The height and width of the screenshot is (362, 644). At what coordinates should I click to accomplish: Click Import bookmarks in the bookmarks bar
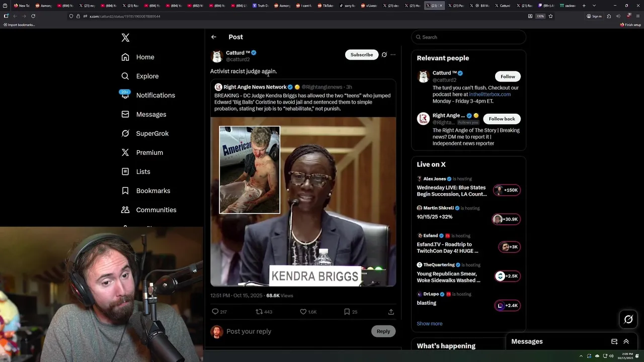pos(19,25)
